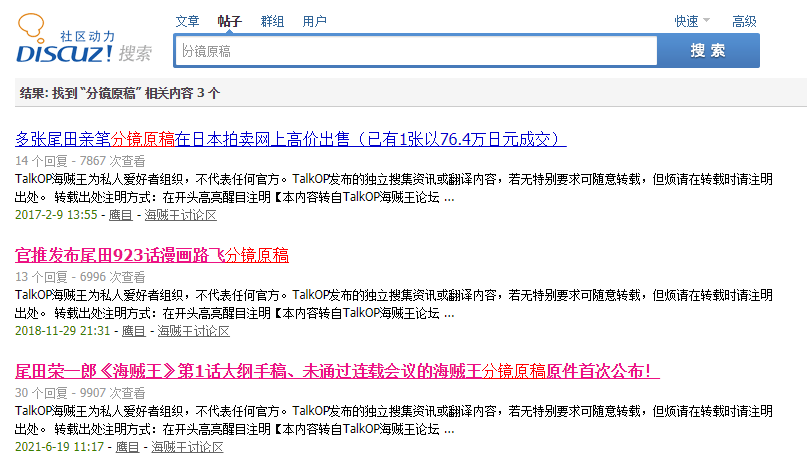Open the 群组 search tab
Viewport: 807px width, 463px height.
(272, 22)
